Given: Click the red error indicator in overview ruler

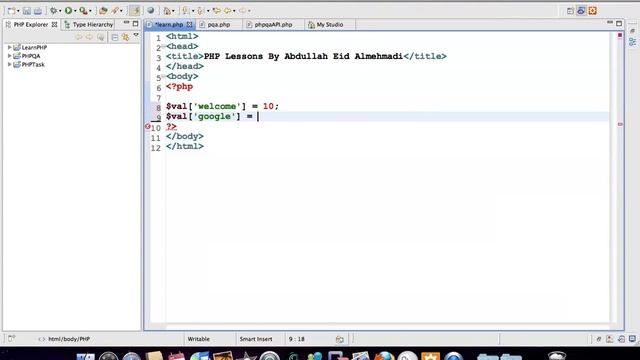Looking at the screenshot, I should [x=620, y=36].
